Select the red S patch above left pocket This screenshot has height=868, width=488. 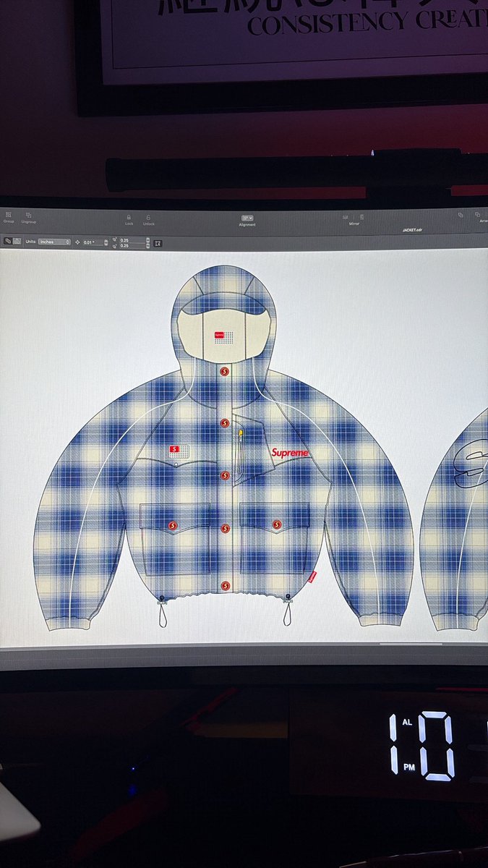(174, 449)
